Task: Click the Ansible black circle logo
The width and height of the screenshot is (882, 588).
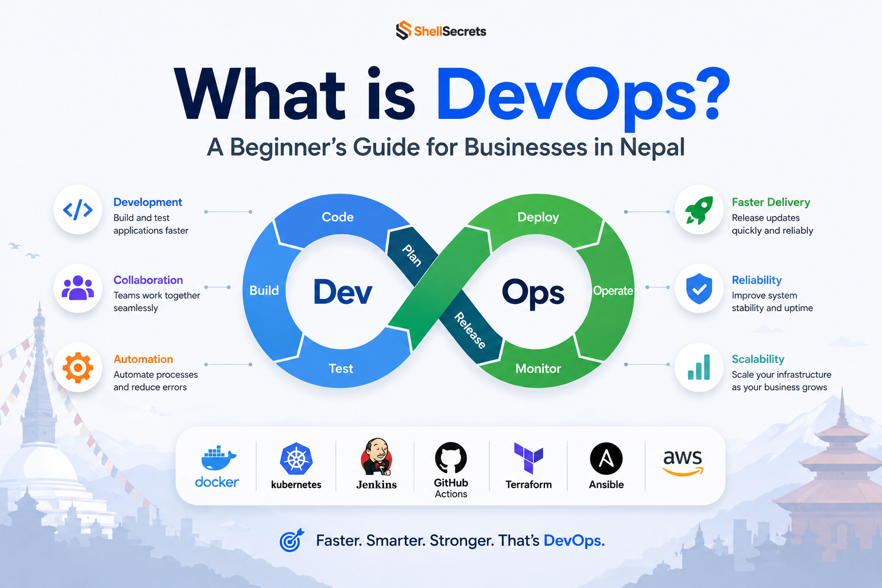Action: click(x=606, y=458)
